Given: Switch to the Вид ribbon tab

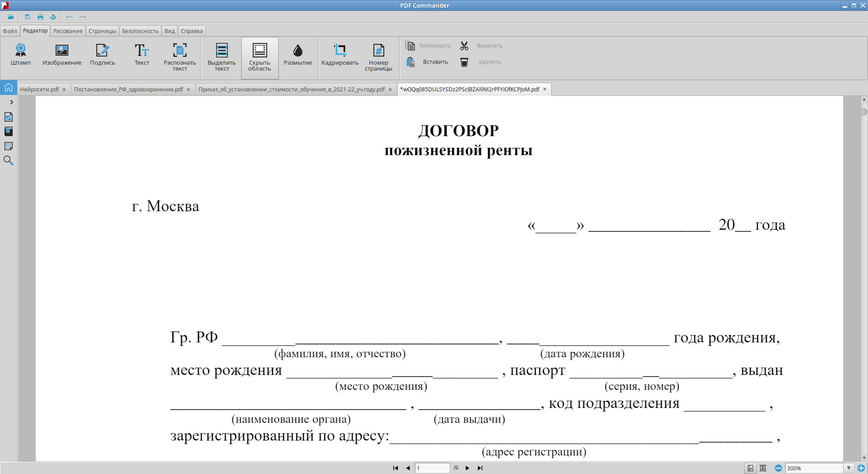Looking at the screenshot, I should [x=170, y=31].
